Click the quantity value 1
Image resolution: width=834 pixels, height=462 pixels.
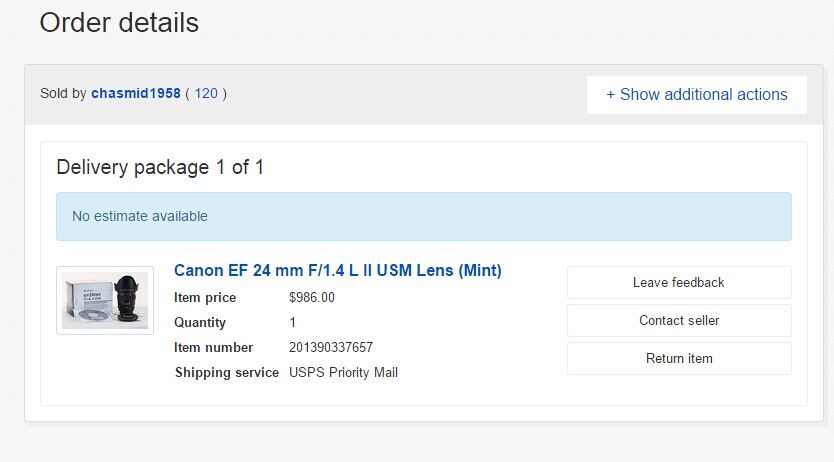[x=293, y=322]
